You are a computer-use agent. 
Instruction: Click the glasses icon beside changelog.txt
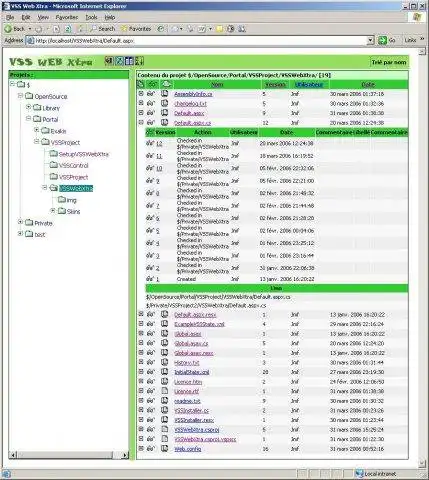coord(151,104)
